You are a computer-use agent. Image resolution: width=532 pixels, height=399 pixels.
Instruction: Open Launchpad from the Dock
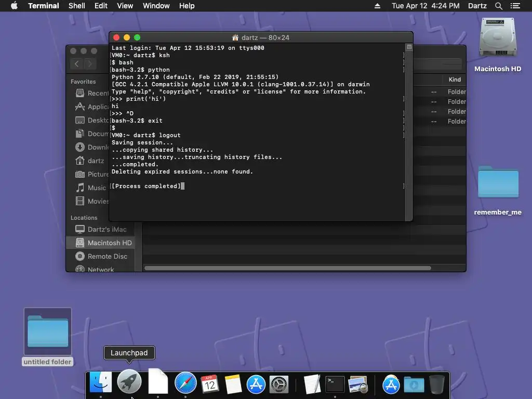click(129, 381)
